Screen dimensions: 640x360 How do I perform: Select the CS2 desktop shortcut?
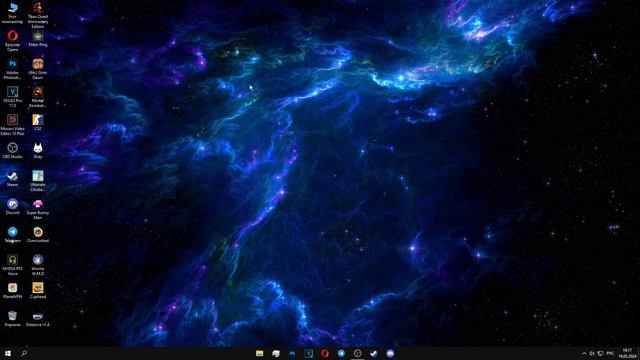[x=38, y=122]
